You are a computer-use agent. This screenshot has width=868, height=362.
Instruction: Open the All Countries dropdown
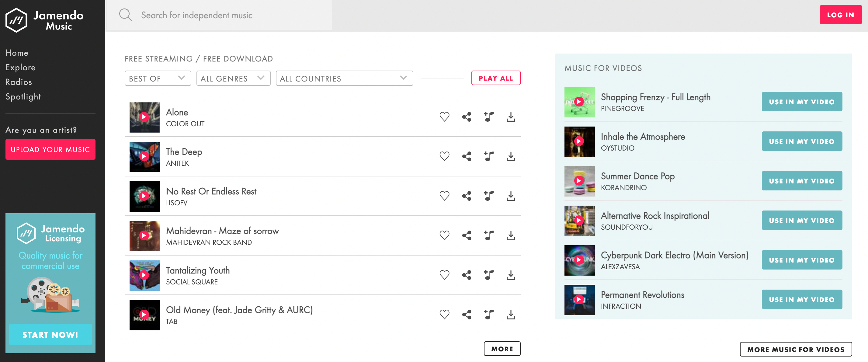tap(344, 78)
